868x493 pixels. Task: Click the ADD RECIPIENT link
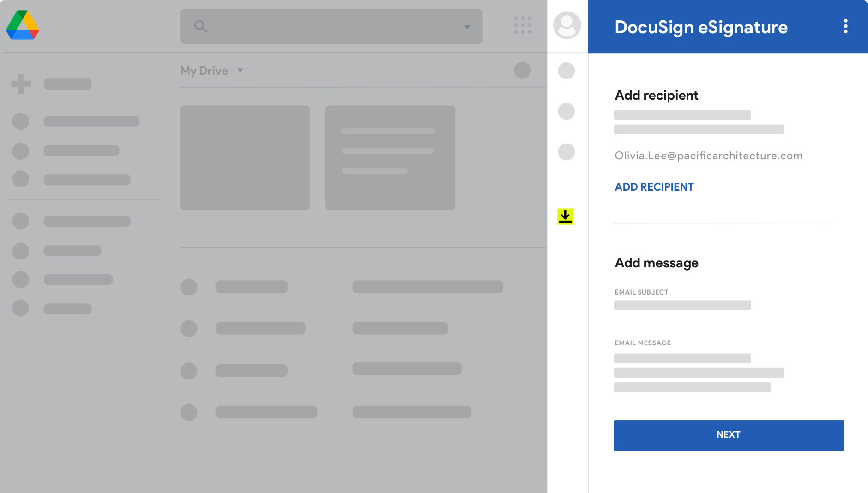654,187
